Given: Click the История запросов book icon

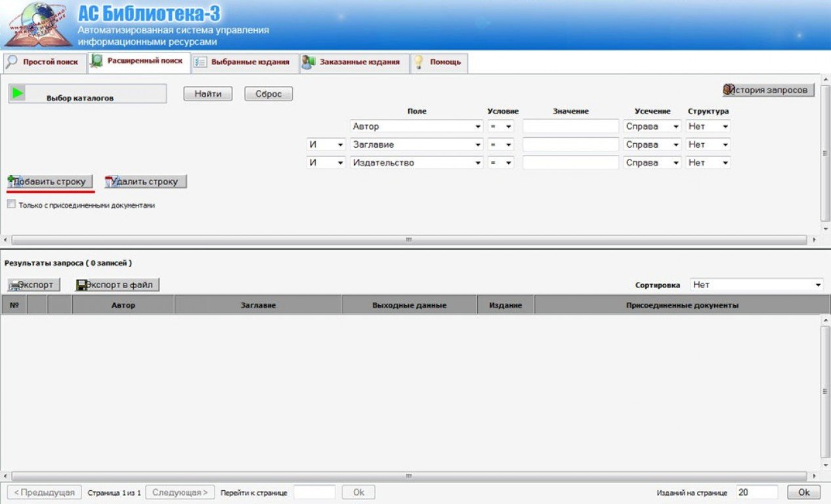Looking at the screenshot, I should pyautogui.click(x=728, y=90).
